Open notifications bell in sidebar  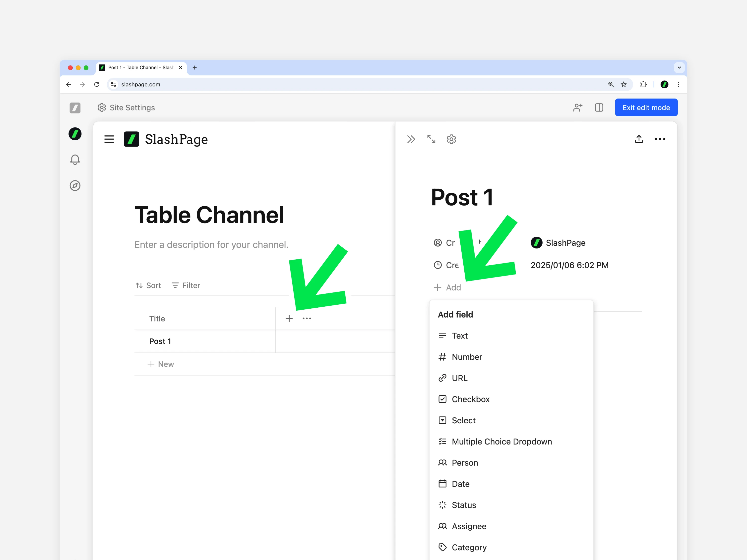(75, 160)
